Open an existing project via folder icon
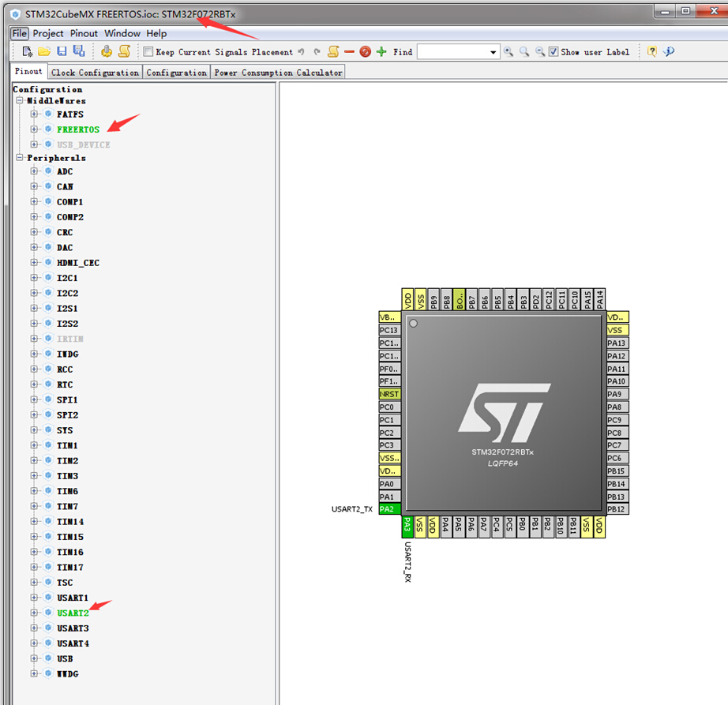The image size is (728, 705). 44,51
